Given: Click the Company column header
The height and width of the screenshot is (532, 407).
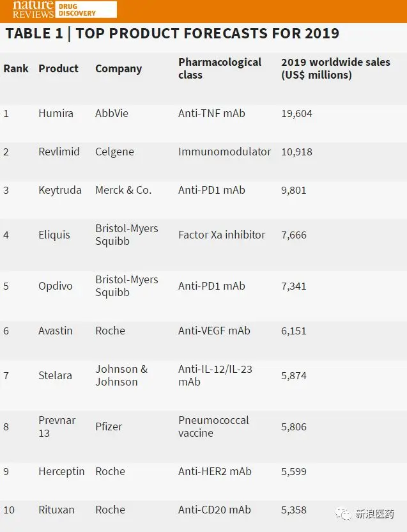Looking at the screenshot, I should point(119,69).
